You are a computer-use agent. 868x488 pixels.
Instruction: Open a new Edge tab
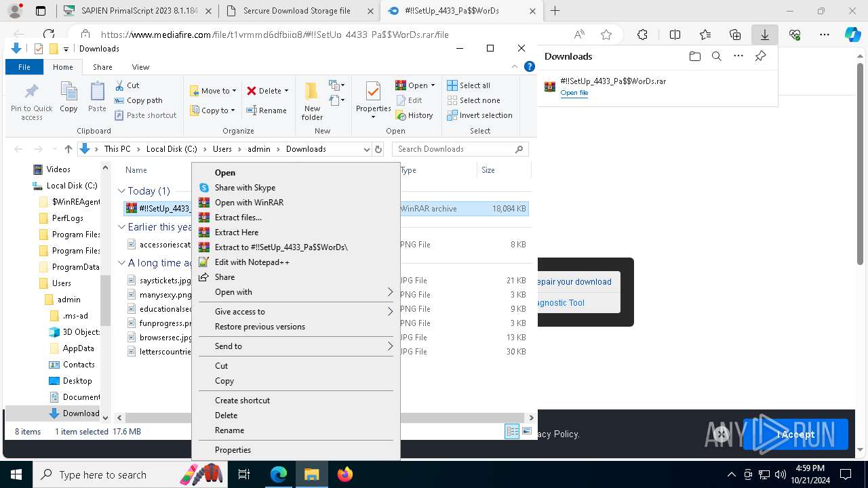pos(555,11)
